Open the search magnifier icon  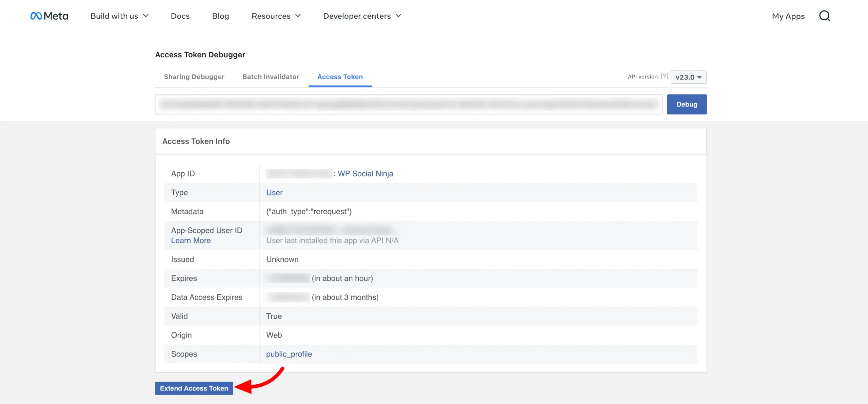pyautogui.click(x=825, y=16)
